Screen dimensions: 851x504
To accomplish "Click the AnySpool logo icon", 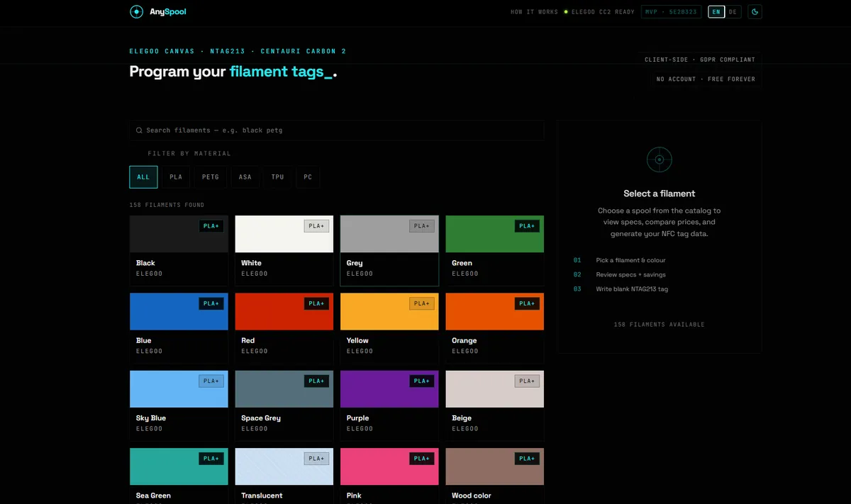I will (x=135, y=11).
